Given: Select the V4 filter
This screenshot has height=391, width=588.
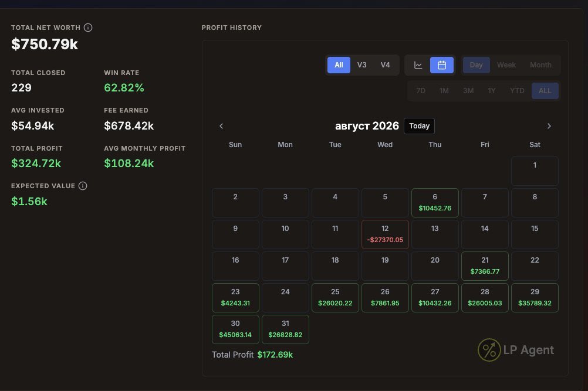Looking at the screenshot, I should coord(385,65).
